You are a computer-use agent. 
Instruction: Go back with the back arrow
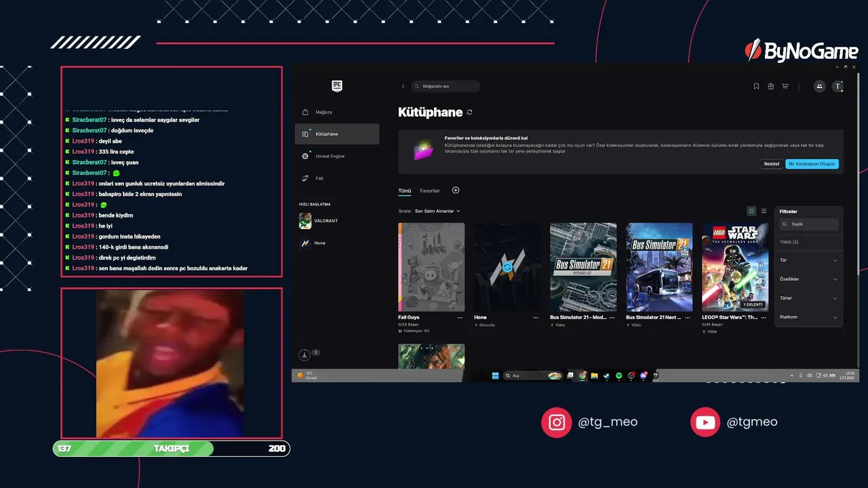(403, 86)
